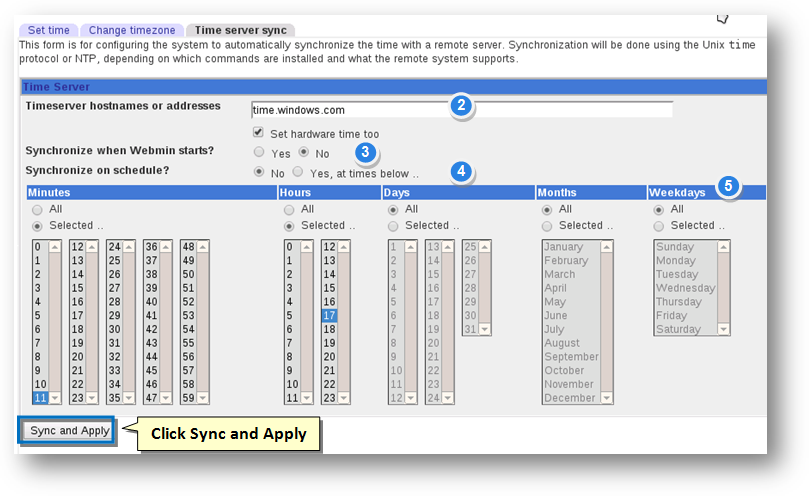
Task: Select the Selected radio under Days
Action: click(394, 226)
